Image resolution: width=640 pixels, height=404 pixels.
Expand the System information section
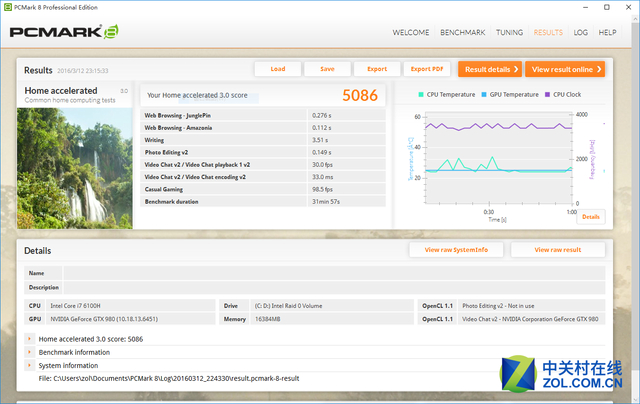click(x=30, y=365)
